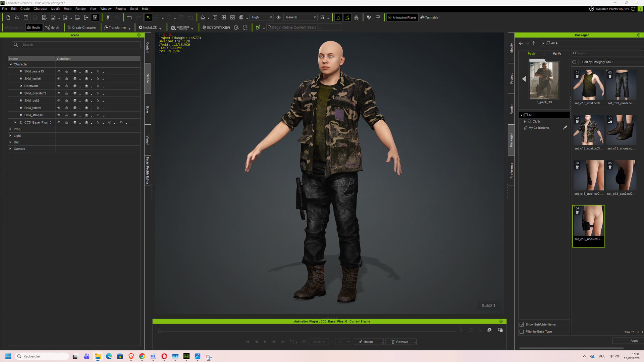The height and width of the screenshot is (362, 644).
Task: Switch to the Verify tab
Action: pos(557,54)
